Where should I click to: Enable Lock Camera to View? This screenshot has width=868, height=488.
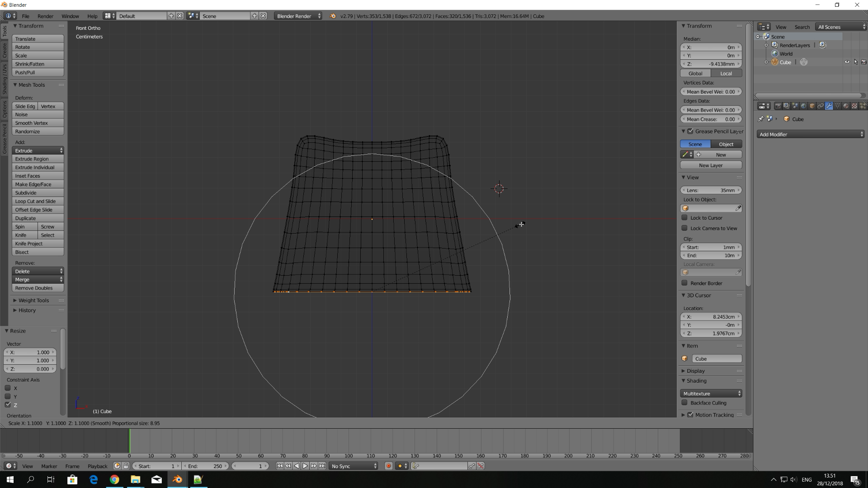pos(685,228)
